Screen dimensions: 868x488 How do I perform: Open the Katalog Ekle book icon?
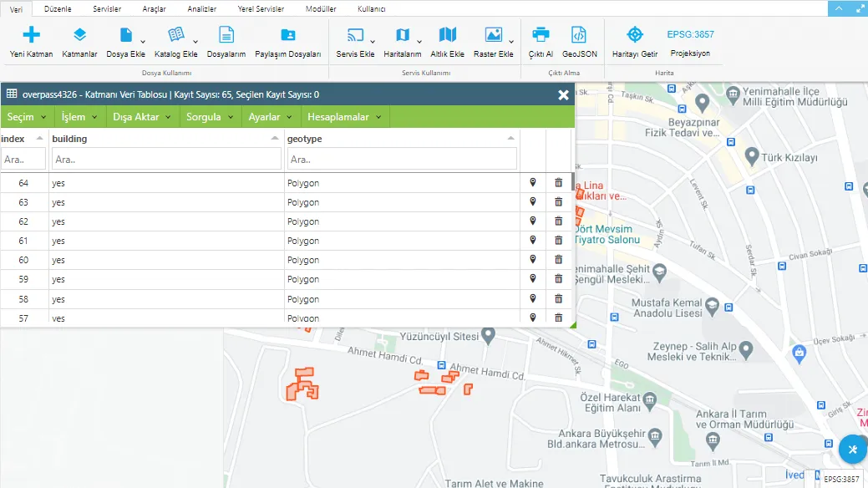tap(176, 35)
